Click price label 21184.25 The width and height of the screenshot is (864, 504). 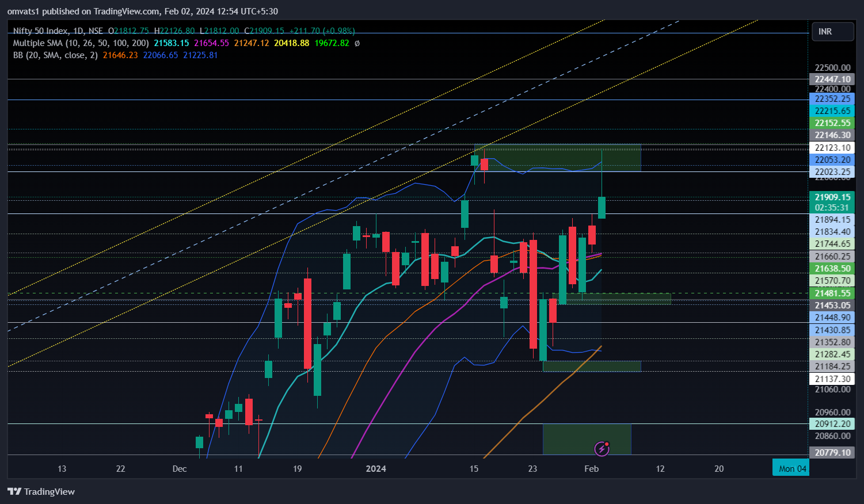pos(832,366)
